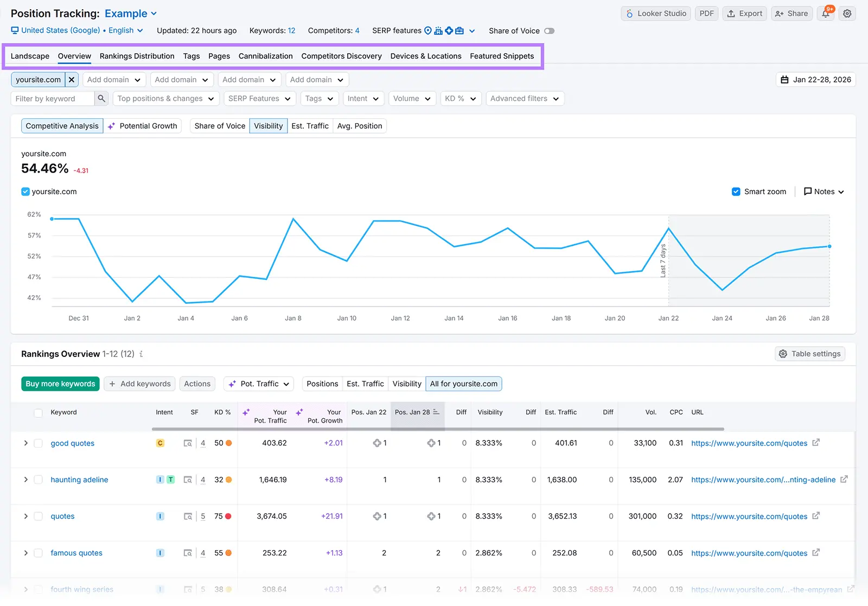
Task: Click the device monitor icon near United States
Action: click(15, 30)
